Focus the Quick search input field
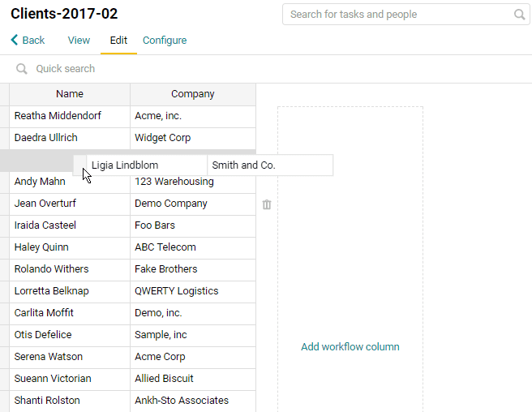The image size is (532, 412). (272, 69)
